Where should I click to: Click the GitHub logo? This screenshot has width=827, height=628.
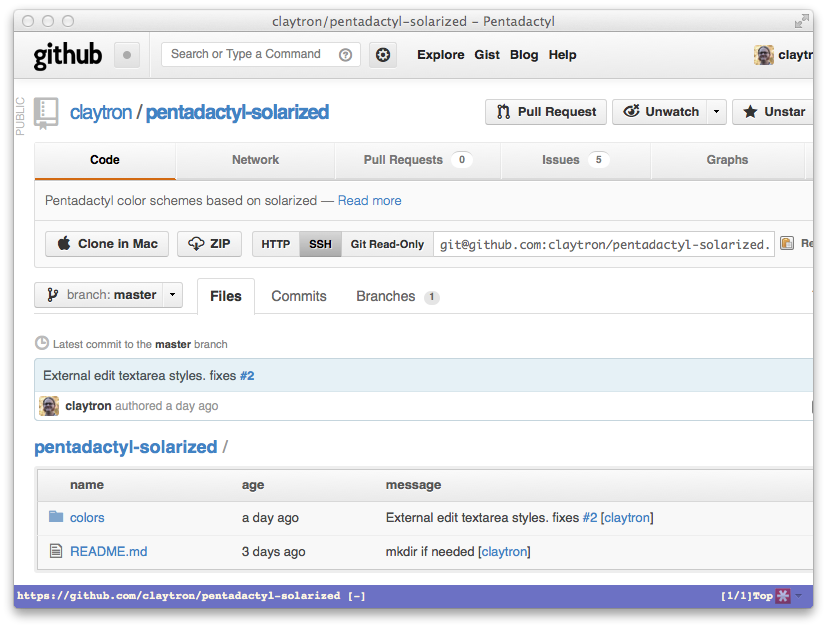pos(68,55)
